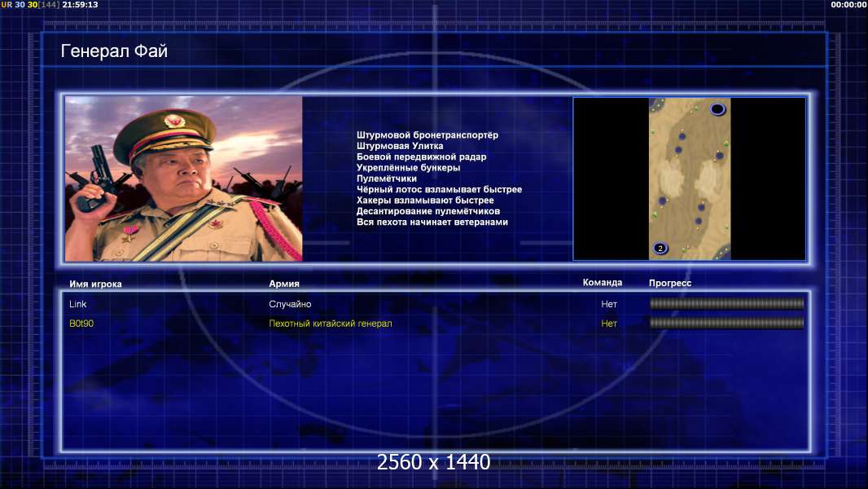Screen dimensions: 868x489
Task: Click "Пулемётчики" line
Action: tap(387, 178)
